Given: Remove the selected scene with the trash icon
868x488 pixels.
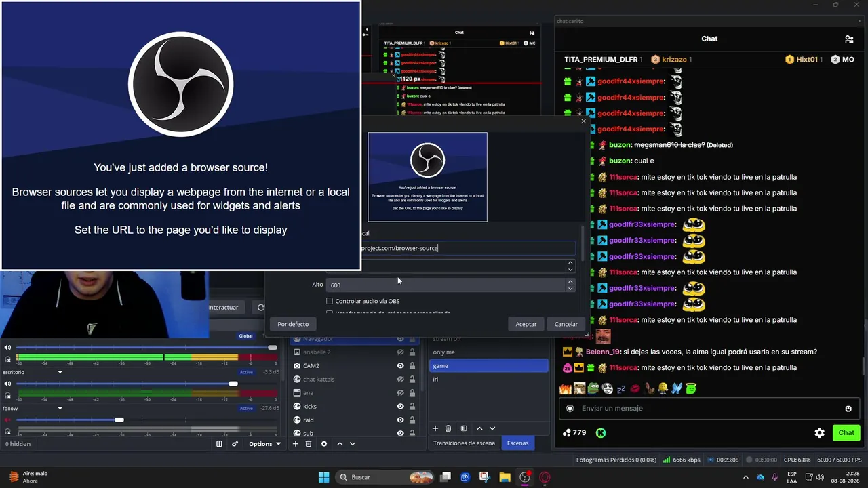Looking at the screenshot, I should click(x=448, y=428).
